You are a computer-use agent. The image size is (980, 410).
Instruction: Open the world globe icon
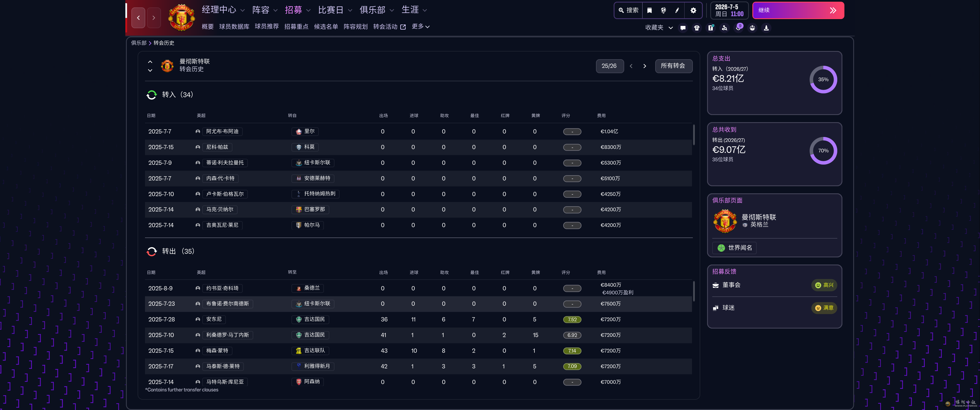click(663, 10)
